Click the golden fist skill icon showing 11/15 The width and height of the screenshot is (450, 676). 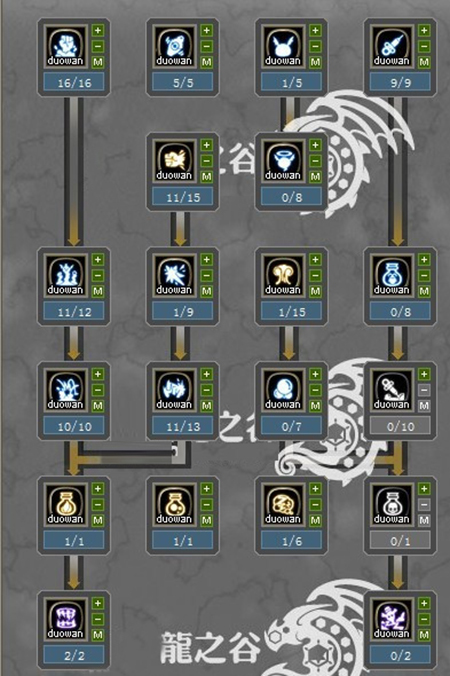point(174,160)
